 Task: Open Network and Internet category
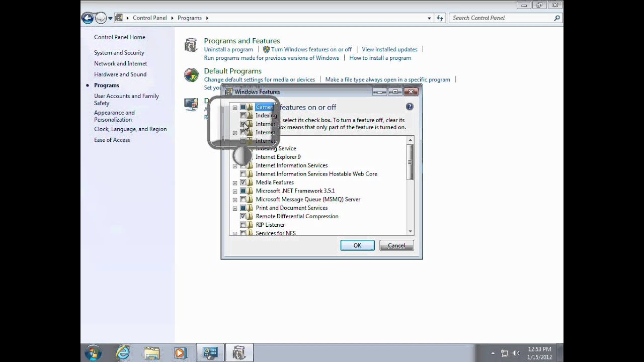coord(121,64)
